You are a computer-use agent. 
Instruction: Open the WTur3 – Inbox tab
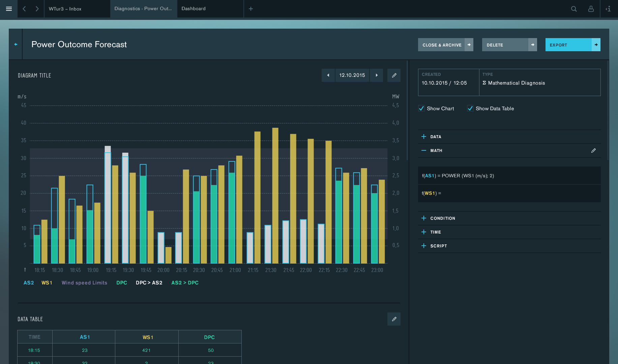(65, 9)
